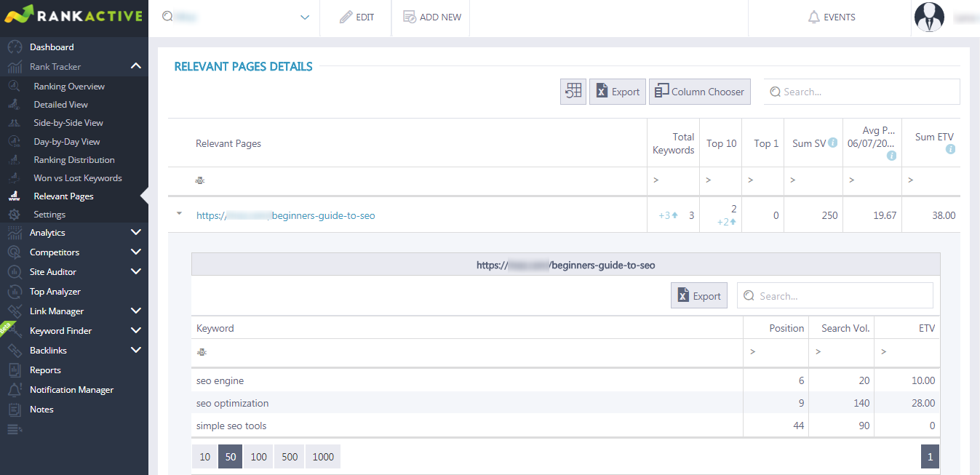Select the 'seo optimization' keyword row

pos(565,403)
